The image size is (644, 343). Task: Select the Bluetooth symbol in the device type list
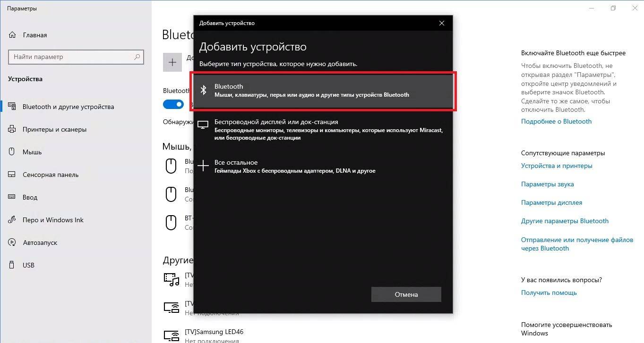coord(204,90)
